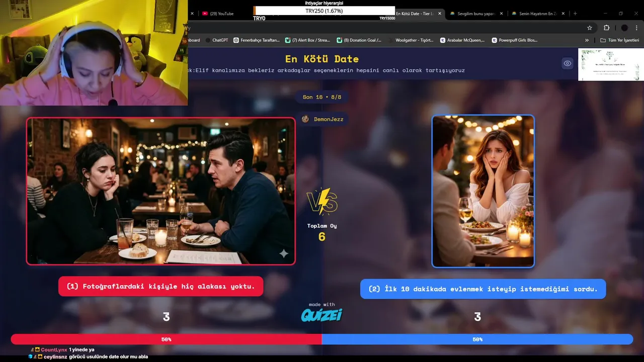Vote option 2 İlk 10 dakikada evlenmek
Image resolution: width=644 pixels, height=362 pixels.
tap(483, 289)
